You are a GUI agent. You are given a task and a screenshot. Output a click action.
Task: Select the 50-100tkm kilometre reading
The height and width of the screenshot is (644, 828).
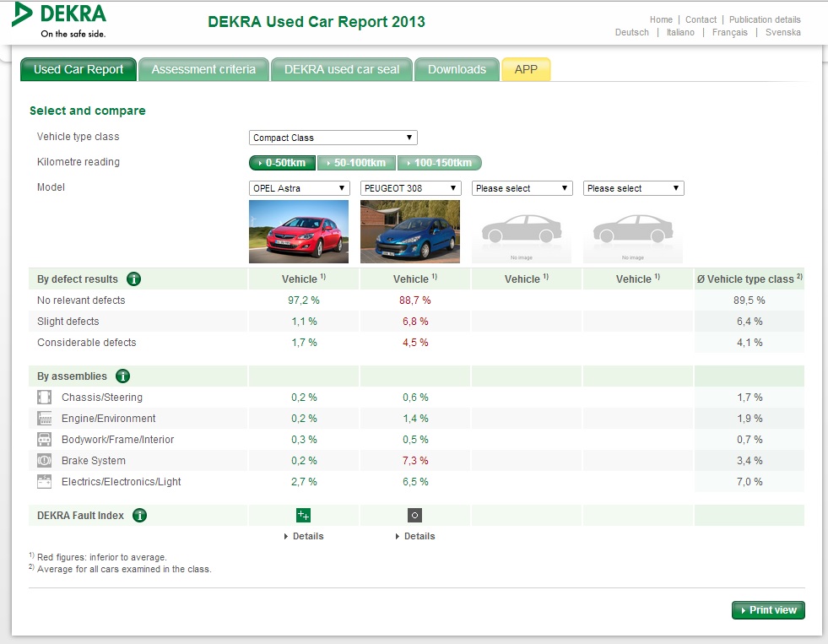click(355, 163)
